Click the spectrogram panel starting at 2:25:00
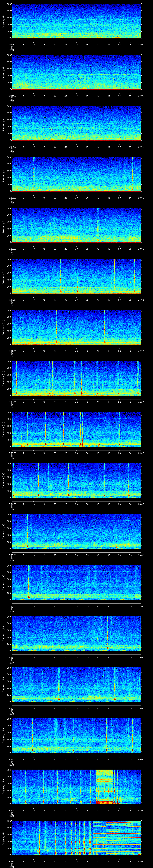Screen dimensions: 153x868 76,21
